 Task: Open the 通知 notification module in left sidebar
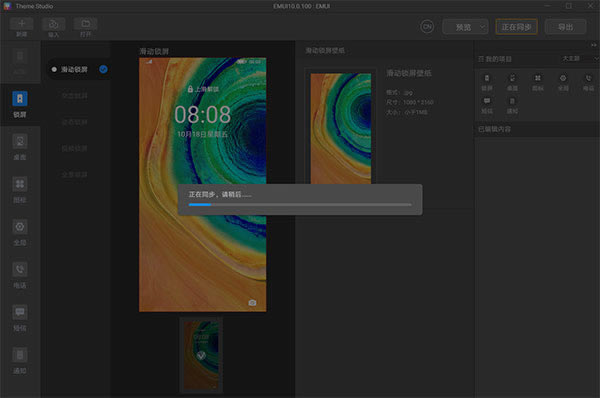tap(20, 361)
